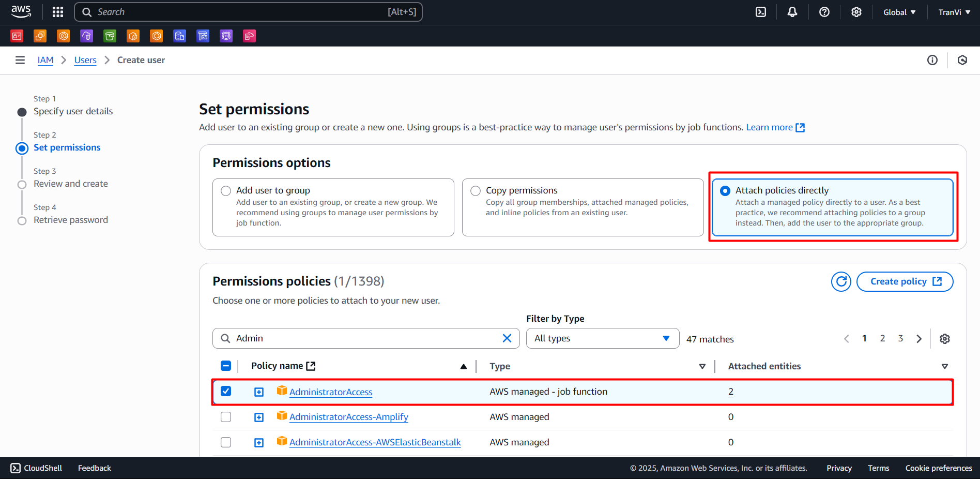Click the Create policy button
The height and width of the screenshot is (479, 980).
pos(905,281)
